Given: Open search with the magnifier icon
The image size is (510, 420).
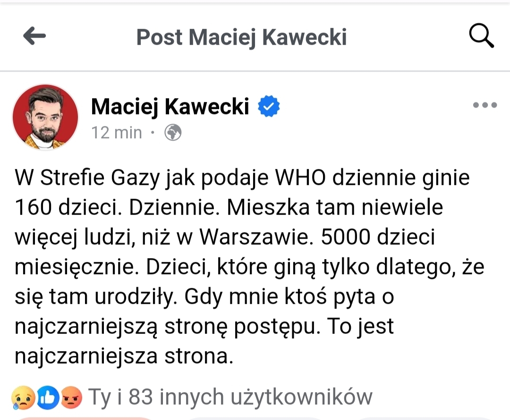Looking at the screenshot, I should click(481, 36).
